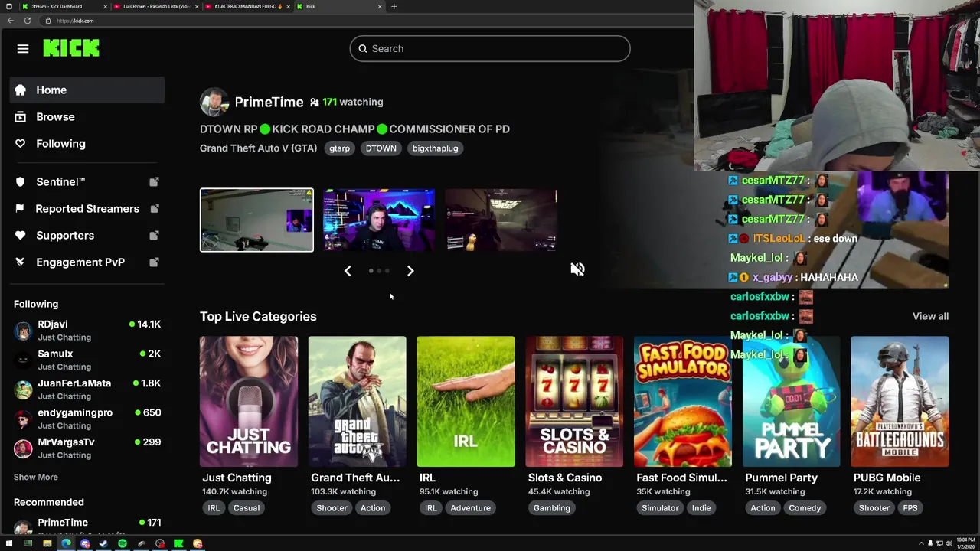Open the IRL category card

click(465, 401)
